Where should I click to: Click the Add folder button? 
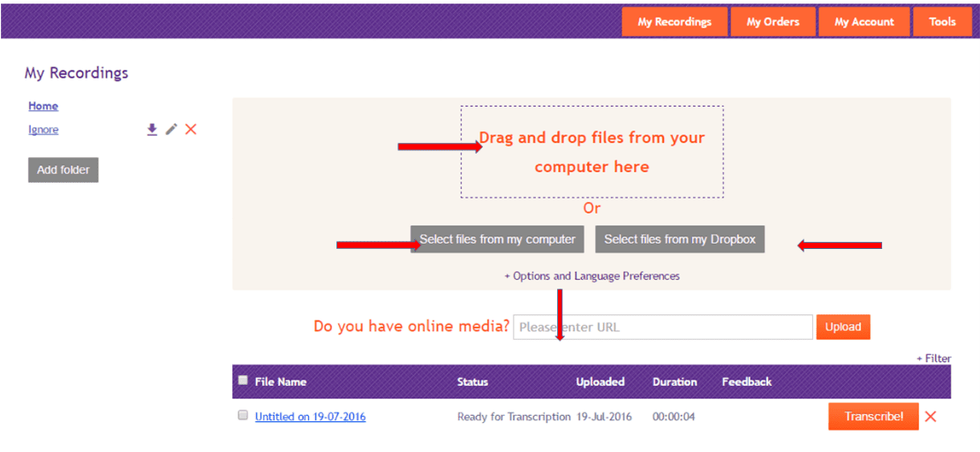click(x=64, y=170)
